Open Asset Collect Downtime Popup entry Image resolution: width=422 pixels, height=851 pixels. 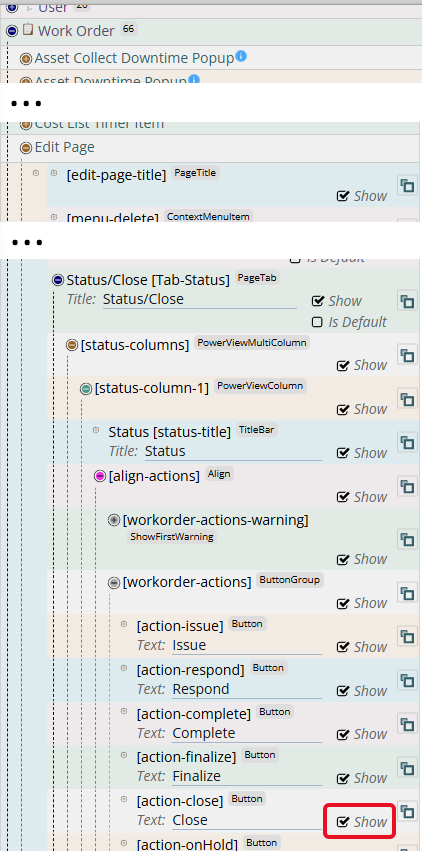135,58
